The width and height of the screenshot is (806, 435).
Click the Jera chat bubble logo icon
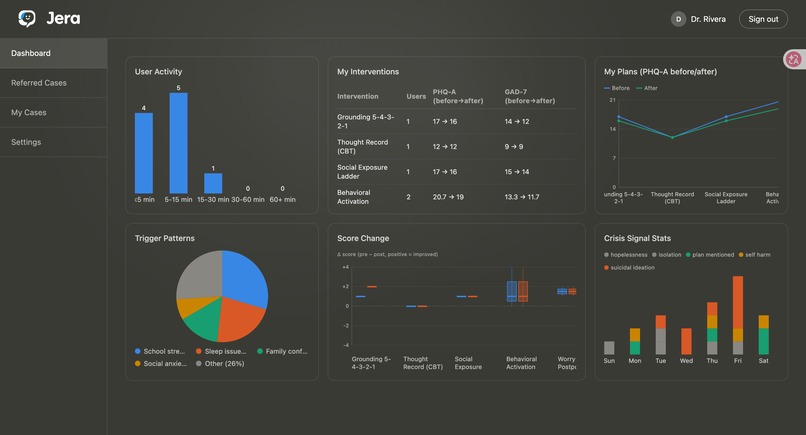pyautogui.click(x=27, y=19)
